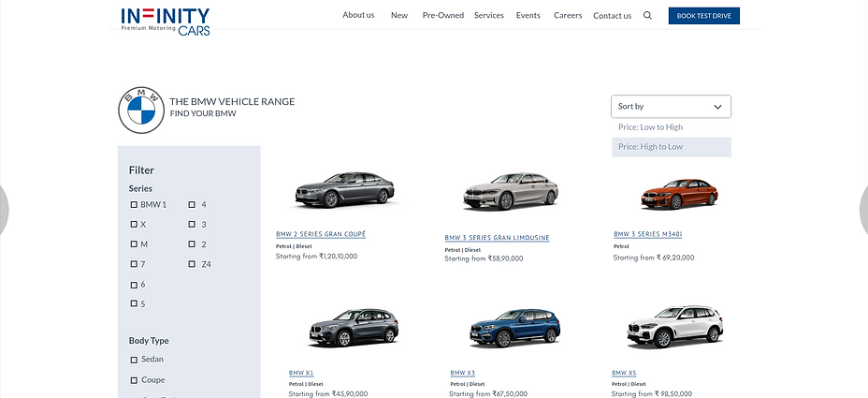Click the silver 3 Series Gran Limousine image
Screen dimensions: 868x398
511,191
